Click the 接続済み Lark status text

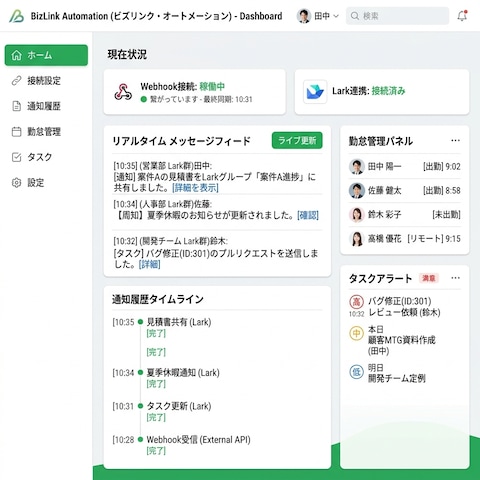tap(389, 91)
